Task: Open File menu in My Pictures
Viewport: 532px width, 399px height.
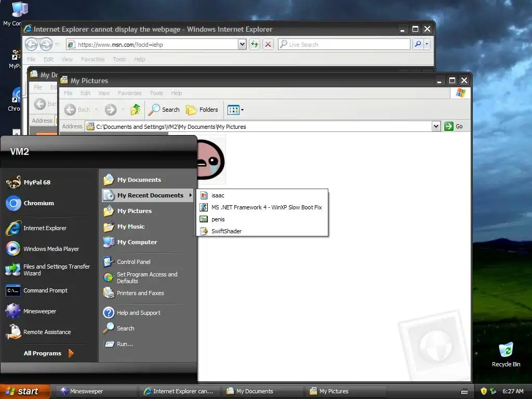Action: pos(68,93)
